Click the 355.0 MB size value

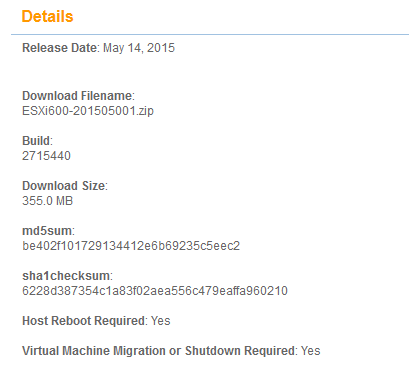click(x=47, y=201)
